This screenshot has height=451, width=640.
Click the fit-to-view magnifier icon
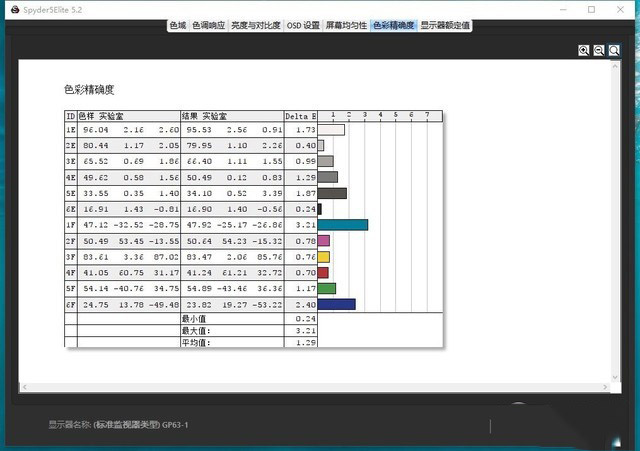(x=615, y=50)
